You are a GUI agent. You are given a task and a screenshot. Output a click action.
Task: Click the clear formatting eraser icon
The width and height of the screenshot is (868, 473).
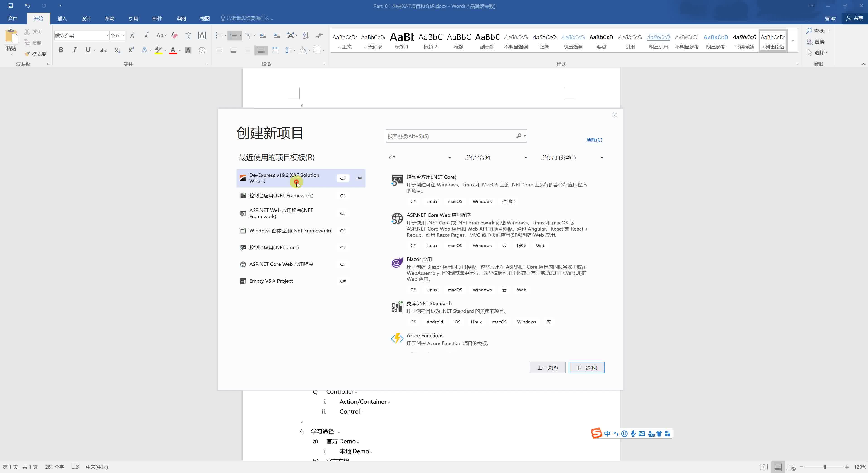[x=174, y=35]
